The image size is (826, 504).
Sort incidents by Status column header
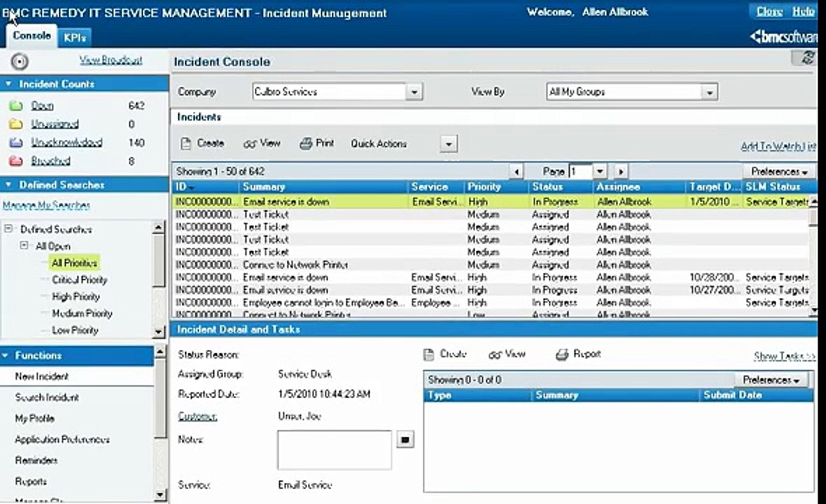560,187
